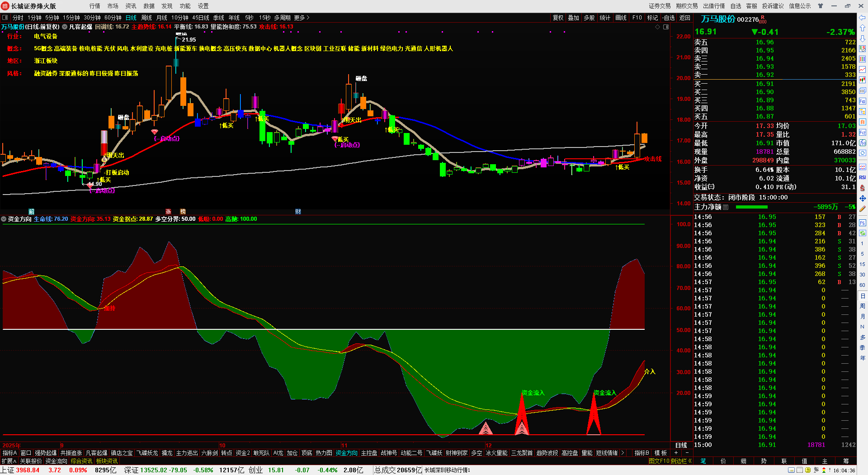Select 季 period in right sidebar

point(863,348)
